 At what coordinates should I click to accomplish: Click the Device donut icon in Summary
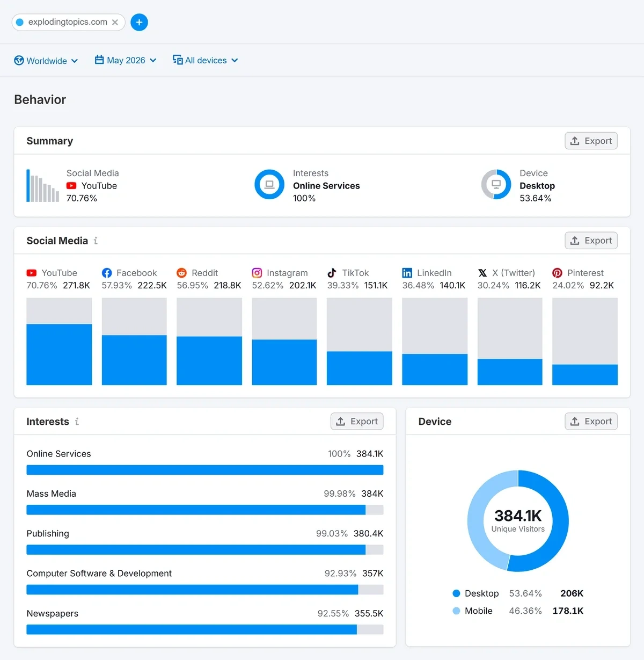[496, 184]
